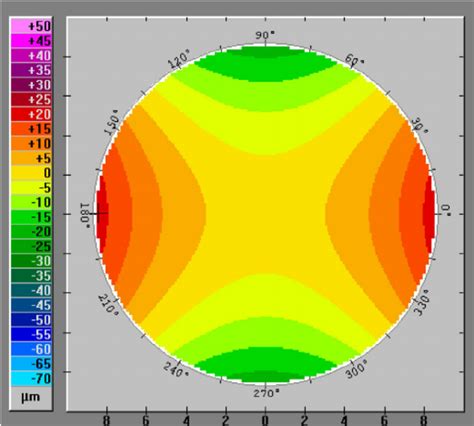
Task: Select the -70 cyan legend swatch
Action: [x=31, y=378]
